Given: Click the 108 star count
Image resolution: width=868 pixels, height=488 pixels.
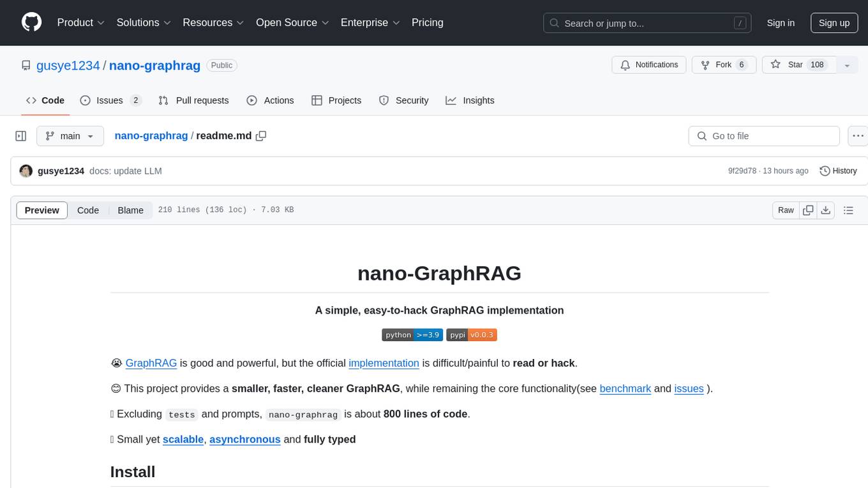Looking at the screenshot, I should coord(817,65).
